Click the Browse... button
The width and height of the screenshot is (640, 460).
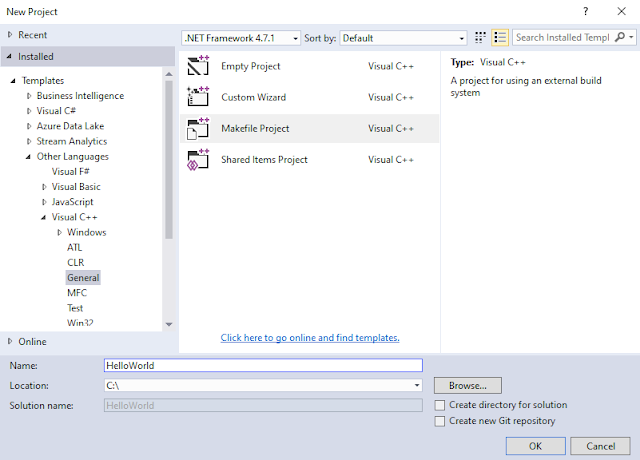point(468,385)
